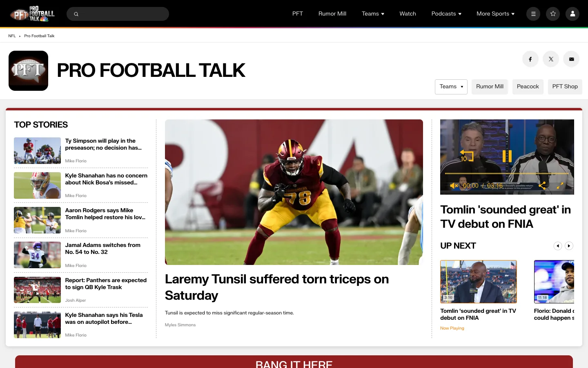Expand the Teams menu in header
Viewport: 588px width, 368px height.
point(373,14)
